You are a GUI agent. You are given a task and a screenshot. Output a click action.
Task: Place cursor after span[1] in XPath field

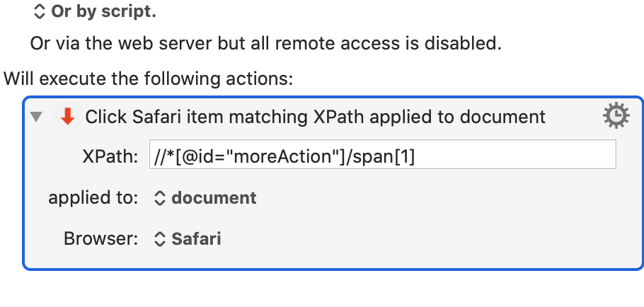[415, 156]
